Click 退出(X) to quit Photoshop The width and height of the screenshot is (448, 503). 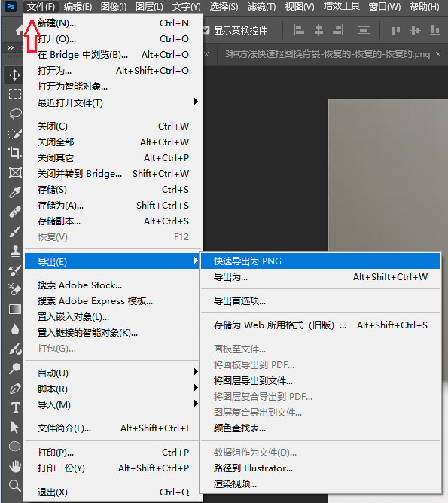click(113, 492)
